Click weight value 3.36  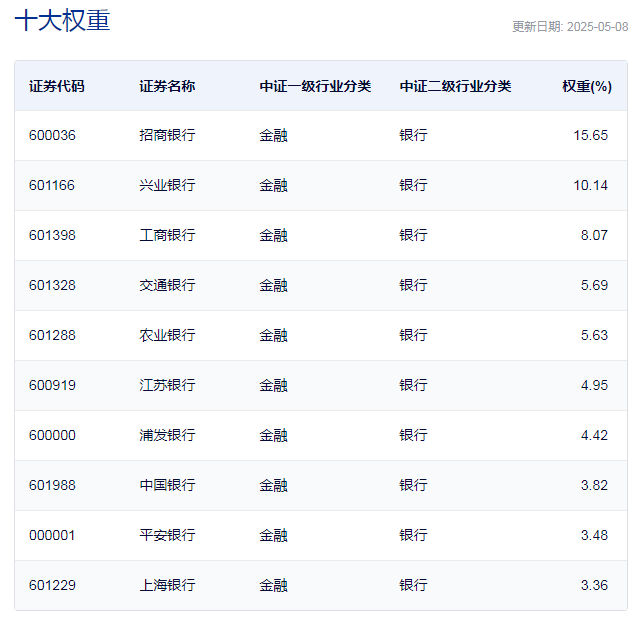(x=594, y=585)
